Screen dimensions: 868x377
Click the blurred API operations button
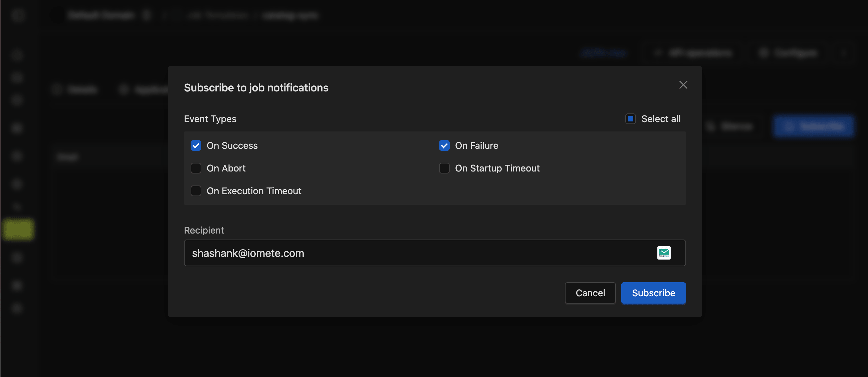693,53
